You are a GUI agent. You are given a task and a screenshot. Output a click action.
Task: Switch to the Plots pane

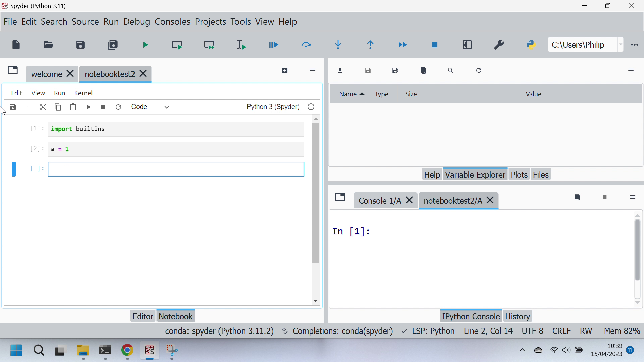click(519, 175)
